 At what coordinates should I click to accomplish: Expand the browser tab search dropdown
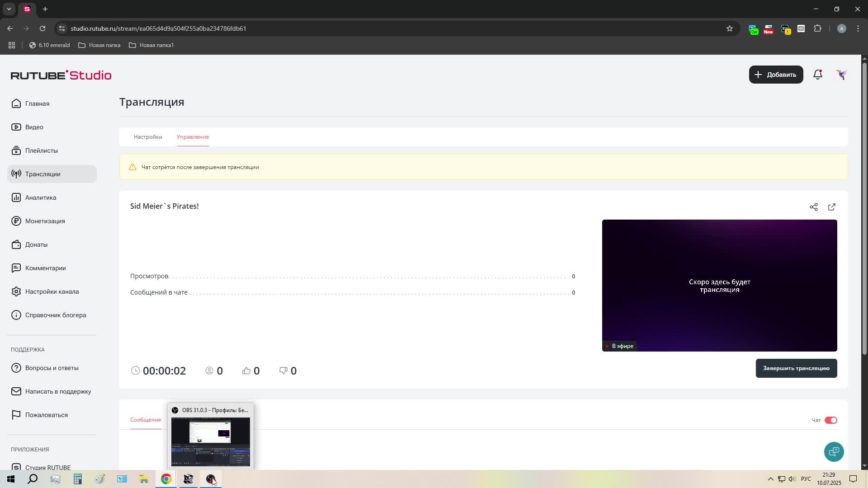click(x=9, y=9)
